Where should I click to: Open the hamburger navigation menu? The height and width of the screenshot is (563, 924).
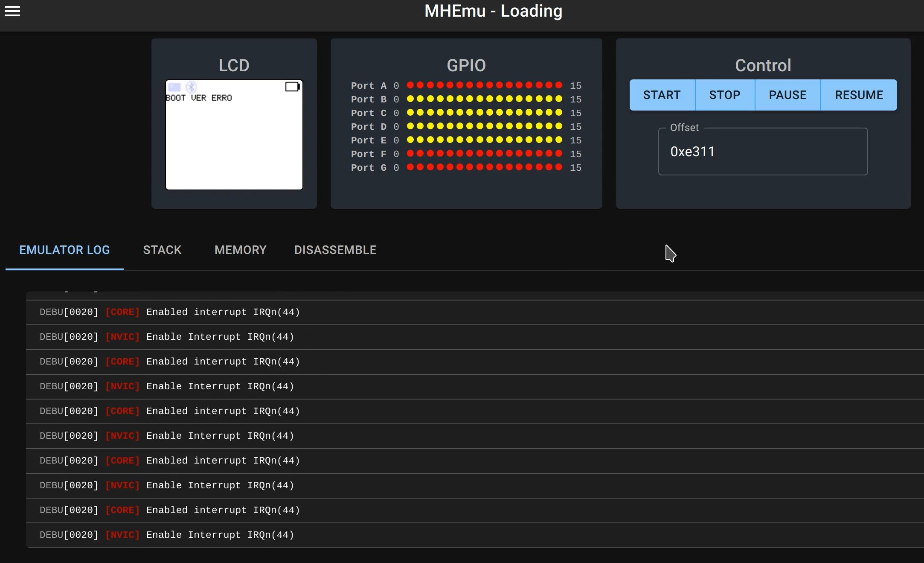pyautogui.click(x=12, y=11)
